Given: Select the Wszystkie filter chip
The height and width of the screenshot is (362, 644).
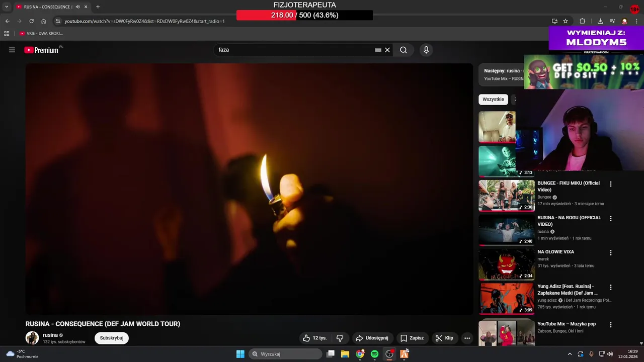Looking at the screenshot, I should (x=493, y=99).
